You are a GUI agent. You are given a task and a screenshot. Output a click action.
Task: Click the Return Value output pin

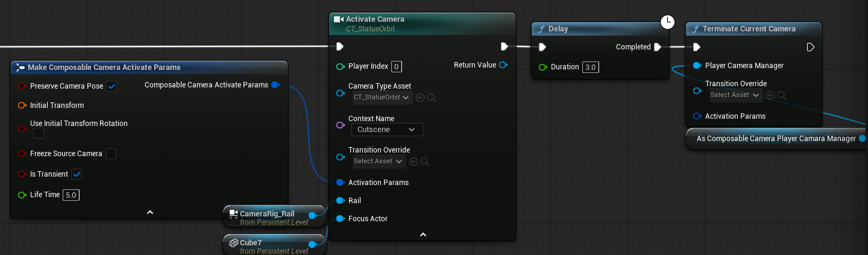503,65
